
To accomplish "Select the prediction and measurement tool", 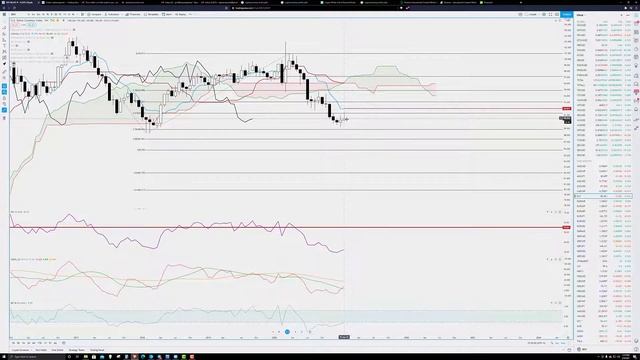I will point(4,58).
